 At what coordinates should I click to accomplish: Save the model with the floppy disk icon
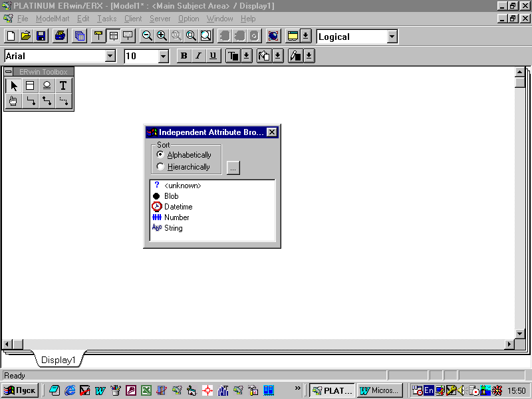pos(41,36)
